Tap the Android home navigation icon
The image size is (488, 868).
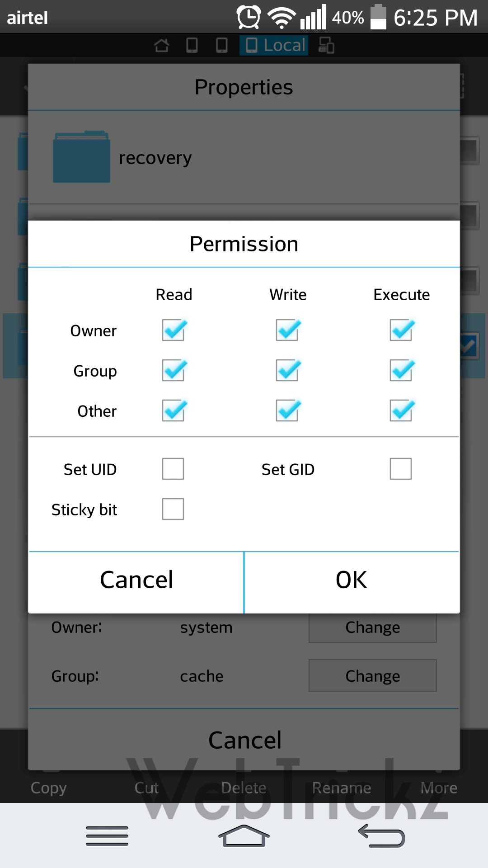coord(244,836)
